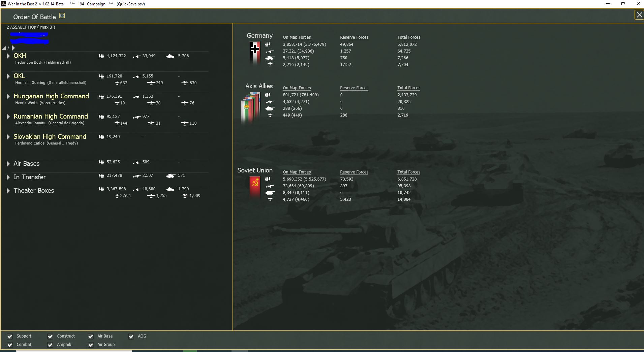Screen dimensions: 644x352
Task: Click OKH guns icon beside 33,949
Action: pyautogui.click(x=136, y=56)
